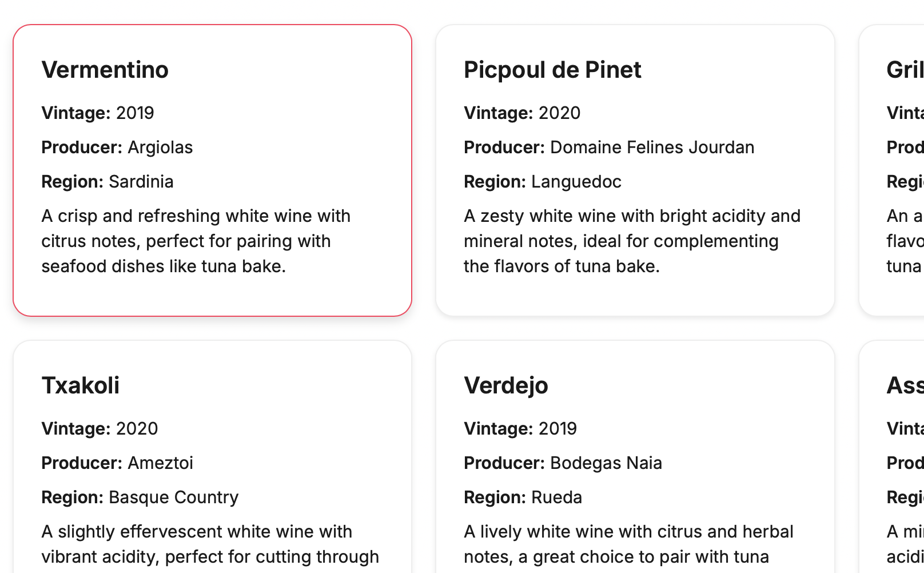Screen dimensions: 924x573
Task: Select the Verdejo wine card
Action: tap(635, 457)
